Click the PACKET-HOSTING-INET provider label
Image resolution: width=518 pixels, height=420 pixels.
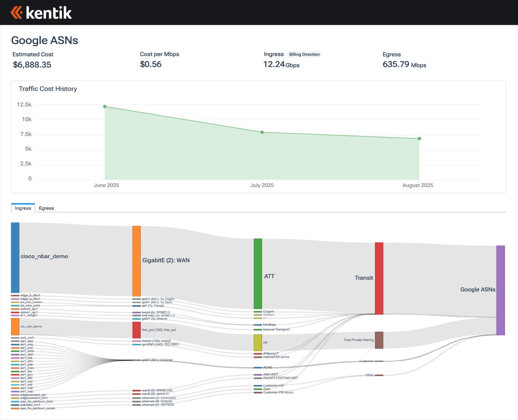[281, 378]
